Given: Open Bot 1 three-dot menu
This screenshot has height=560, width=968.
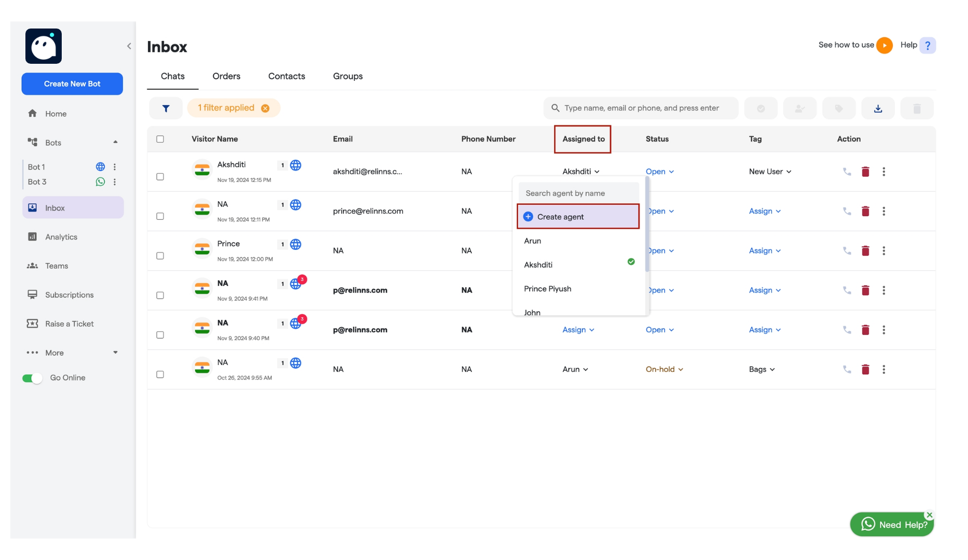Looking at the screenshot, I should [x=115, y=167].
